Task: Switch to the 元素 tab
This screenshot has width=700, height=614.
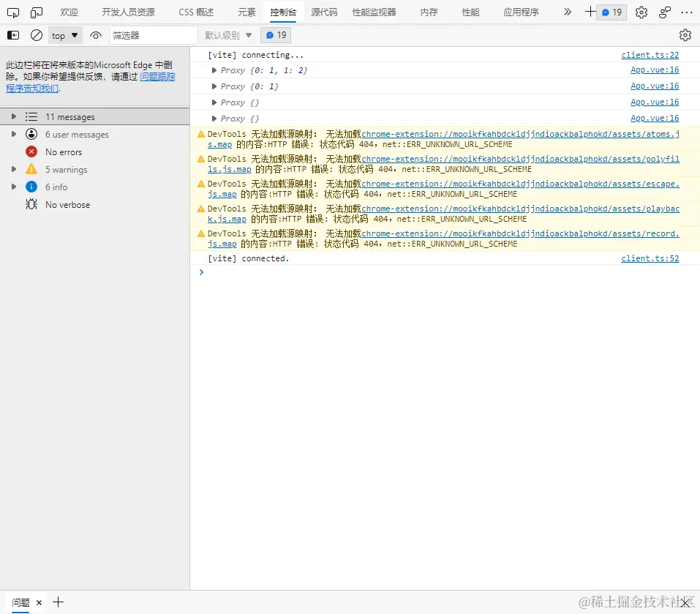Action: (x=246, y=12)
